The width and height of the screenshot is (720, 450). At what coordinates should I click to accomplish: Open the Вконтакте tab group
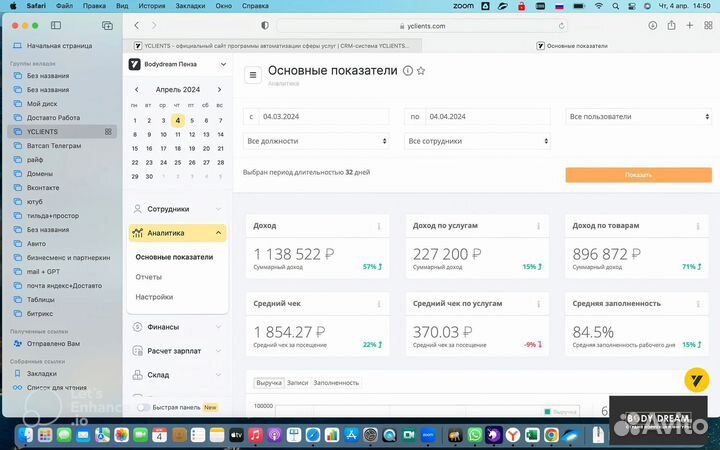[x=62, y=188]
